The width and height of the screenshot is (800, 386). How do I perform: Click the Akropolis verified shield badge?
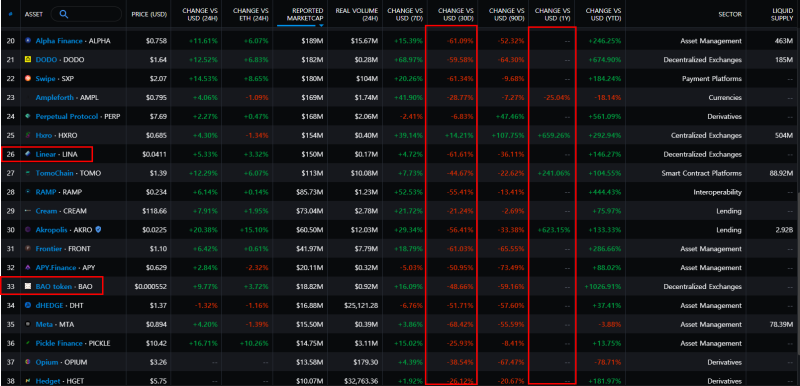coord(98,229)
